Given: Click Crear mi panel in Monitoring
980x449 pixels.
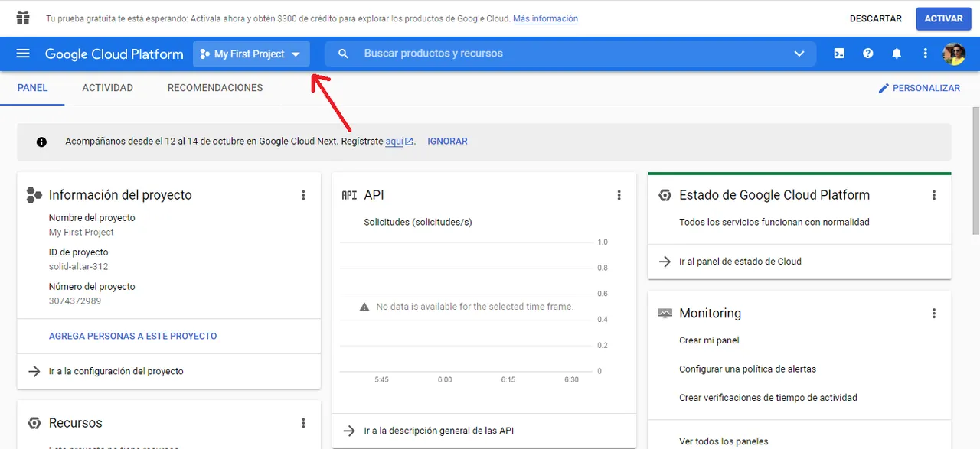Looking at the screenshot, I should coord(709,340).
